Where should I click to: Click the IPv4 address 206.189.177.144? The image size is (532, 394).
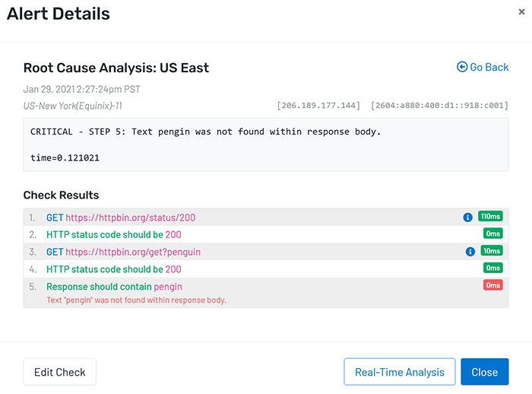[318, 106]
